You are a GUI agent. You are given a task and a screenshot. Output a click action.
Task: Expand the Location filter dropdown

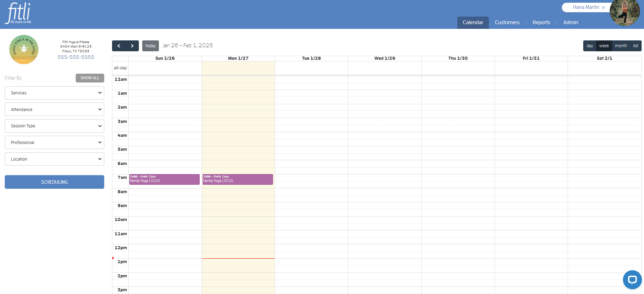(x=54, y=159)
